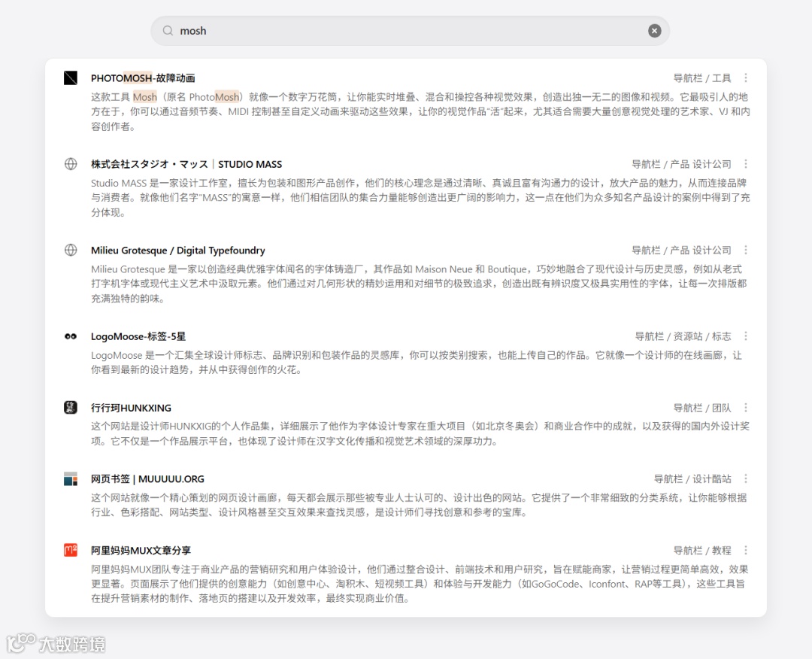Click the 阿里妈妈MUX red favicon
This screenshot has width=812, height=659.
click(71, 550)
